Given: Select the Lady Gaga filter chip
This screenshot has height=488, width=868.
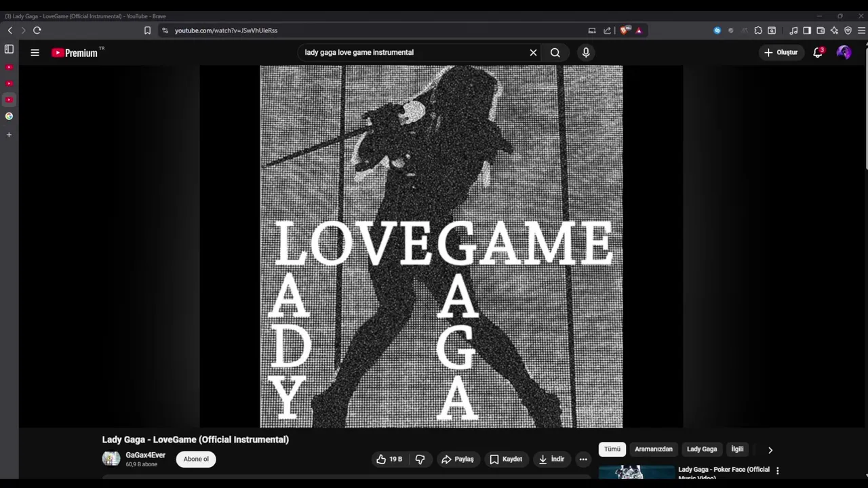Looking at the screenshot, I should click(702, 449).
